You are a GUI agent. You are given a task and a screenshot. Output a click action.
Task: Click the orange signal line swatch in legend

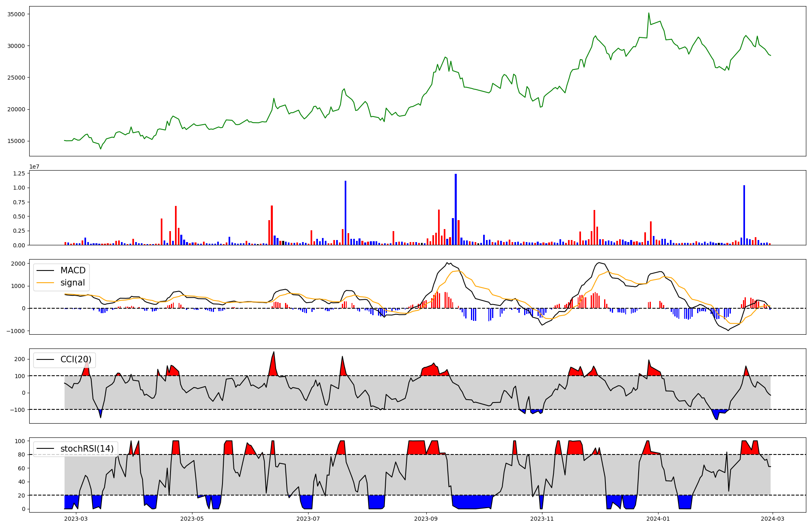[x=45, y=283]
